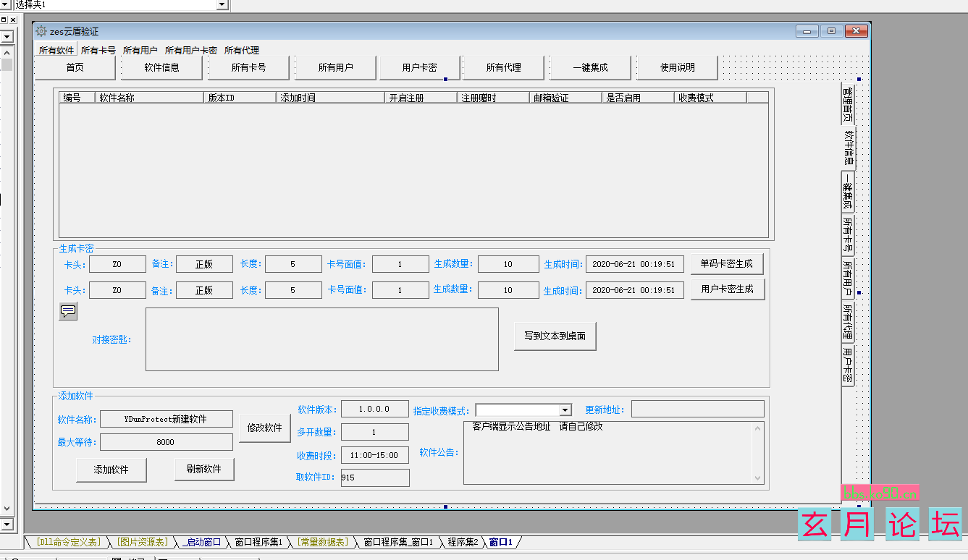The image size is (968, 560).
Task: Click the 刷新软件 button
Action: [204, 469]
